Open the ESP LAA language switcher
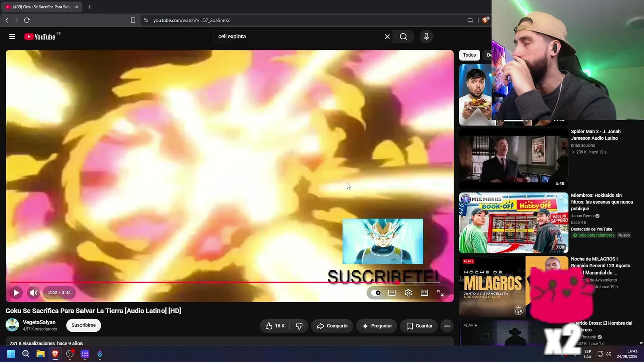 pyautogui.click(x=588, y=354)
